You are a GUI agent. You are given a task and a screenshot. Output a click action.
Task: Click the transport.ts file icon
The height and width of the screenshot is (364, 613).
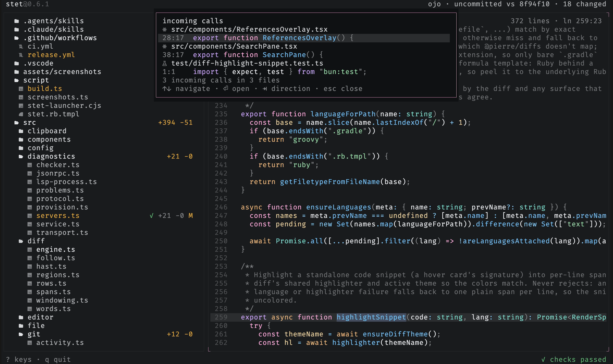(x=30, y=233)
